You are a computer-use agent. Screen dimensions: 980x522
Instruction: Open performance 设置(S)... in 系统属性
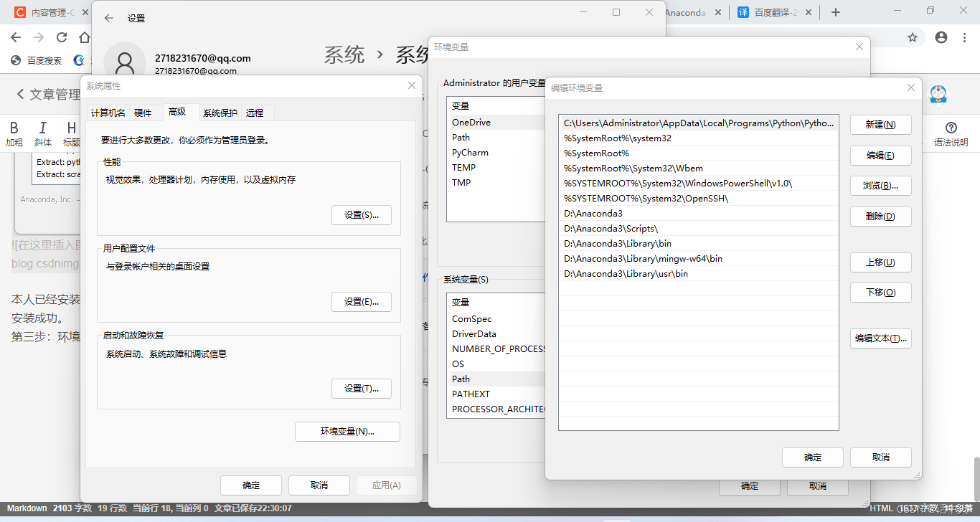(362, 215)
